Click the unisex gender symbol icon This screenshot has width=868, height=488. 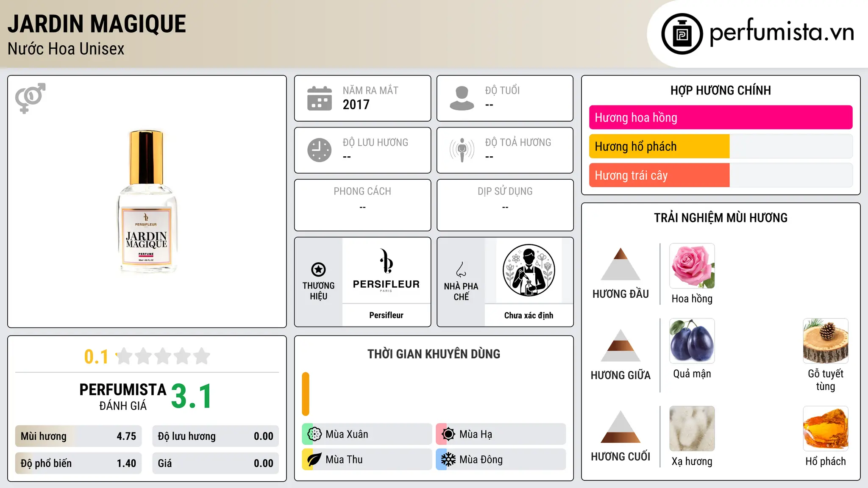30,98
